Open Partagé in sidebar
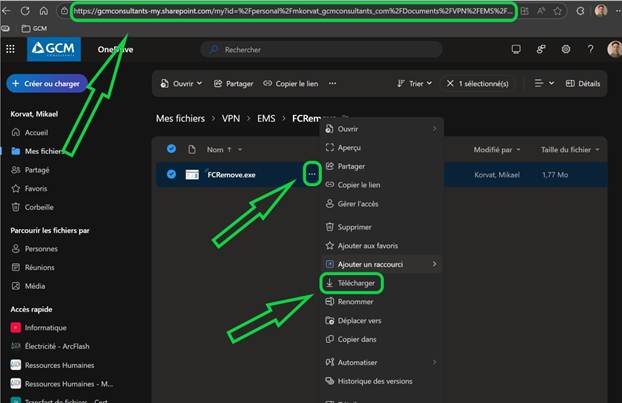 31,170
